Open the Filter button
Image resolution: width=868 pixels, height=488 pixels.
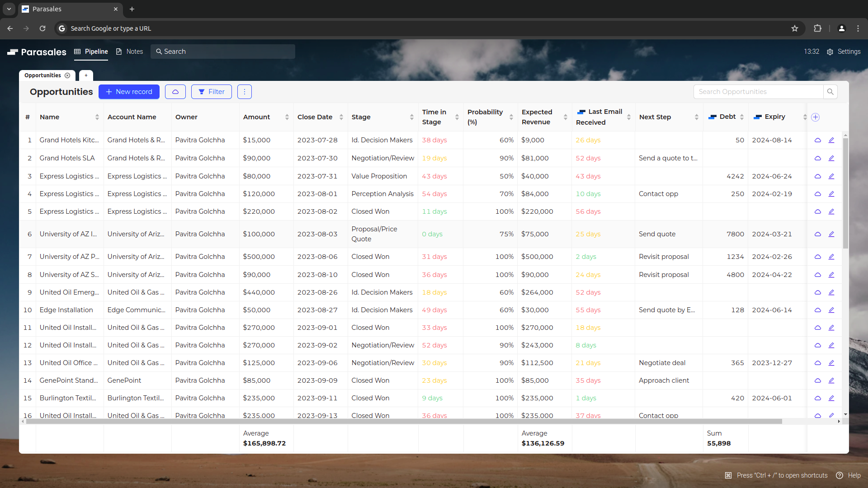pyautogui.click(x=212, y=92)
